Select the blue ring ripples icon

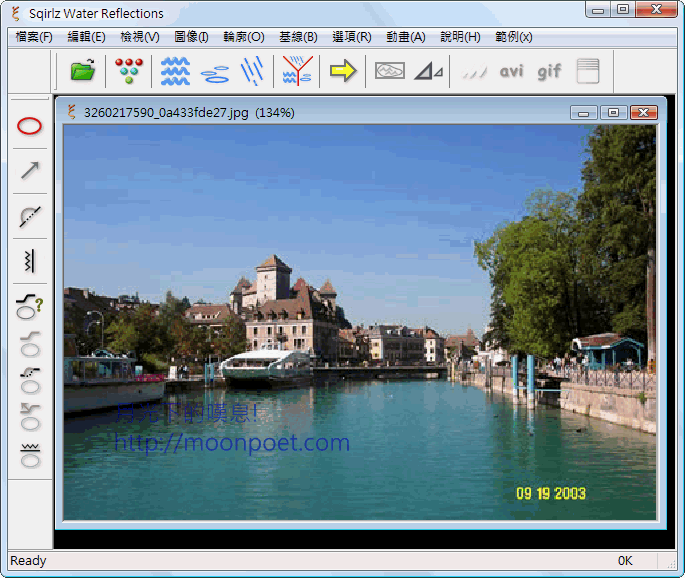click(x=215, y=72)
